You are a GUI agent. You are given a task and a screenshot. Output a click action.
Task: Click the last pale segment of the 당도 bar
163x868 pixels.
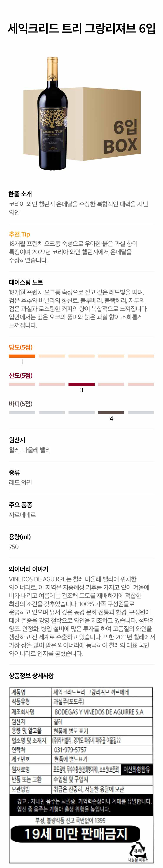[141, 356]
